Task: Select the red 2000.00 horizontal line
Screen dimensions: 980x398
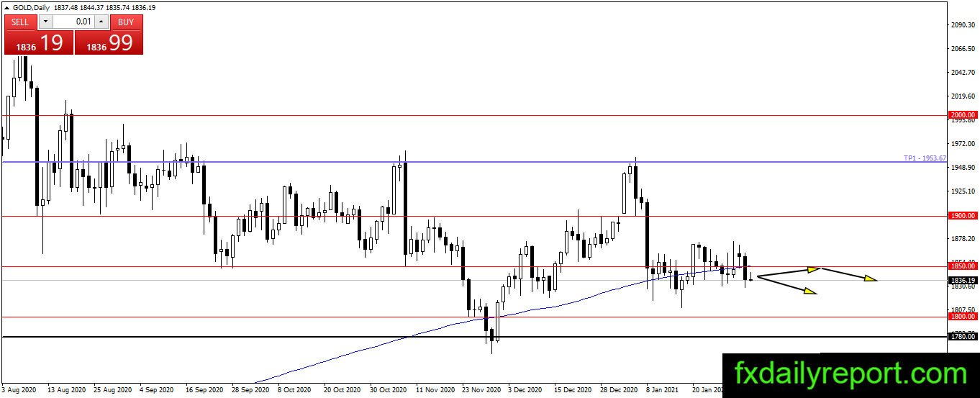Action: click(x=475, y=114)
